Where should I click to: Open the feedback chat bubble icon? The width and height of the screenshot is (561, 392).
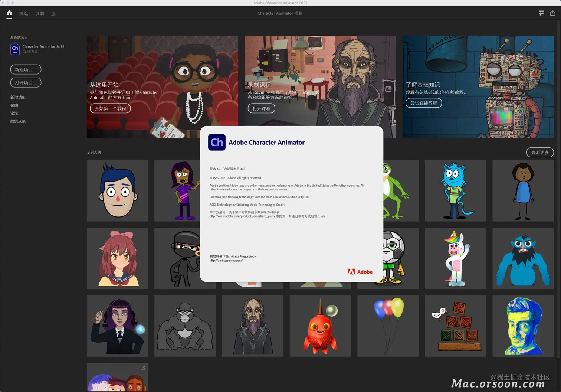541,13
